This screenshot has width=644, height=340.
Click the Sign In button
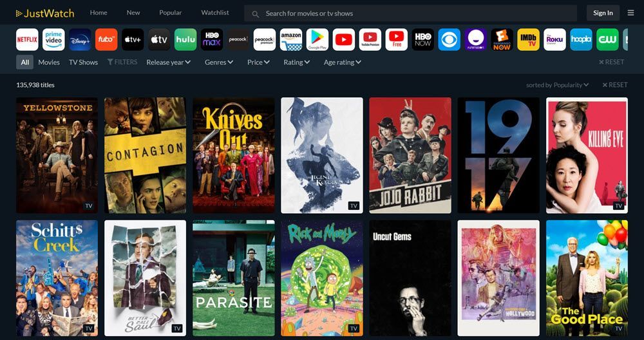coord(603,13)
